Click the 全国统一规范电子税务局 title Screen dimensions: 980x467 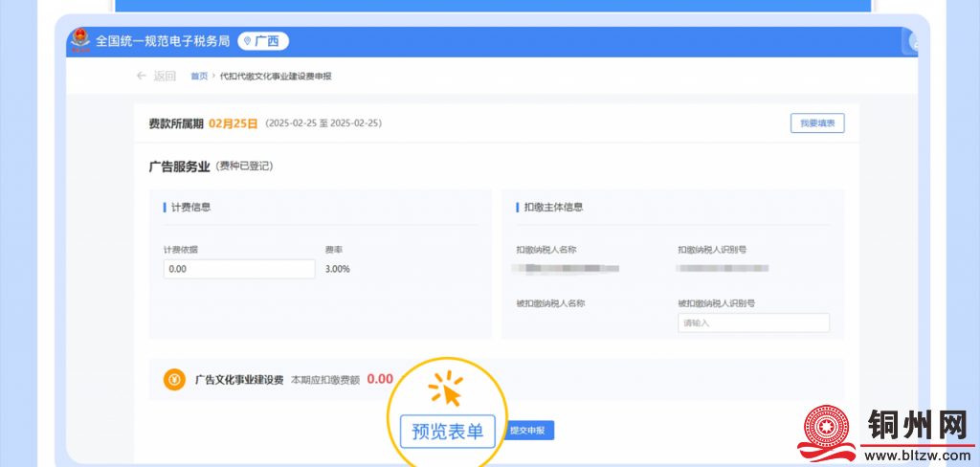pos(163,41)
